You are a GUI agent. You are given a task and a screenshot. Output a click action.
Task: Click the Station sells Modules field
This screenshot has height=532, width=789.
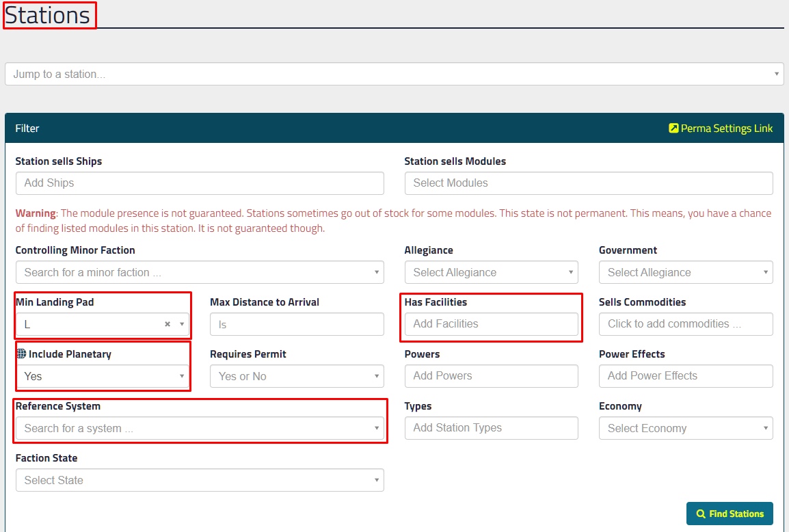click(x=588, y=183)
